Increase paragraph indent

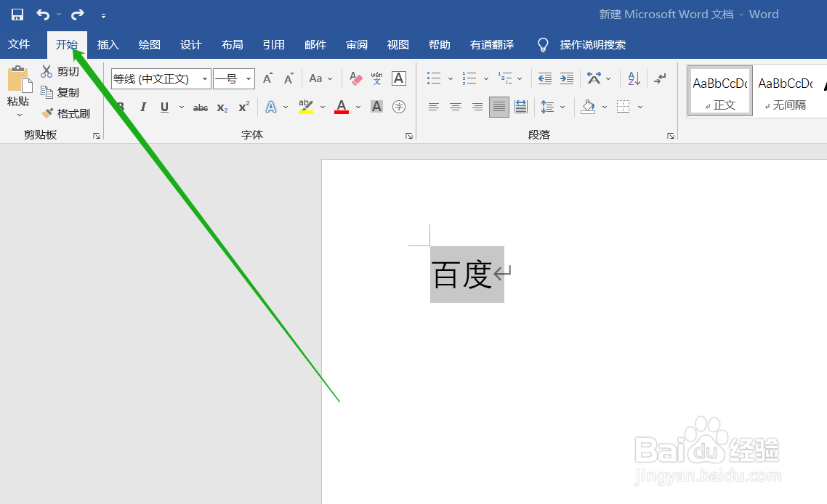566,78
